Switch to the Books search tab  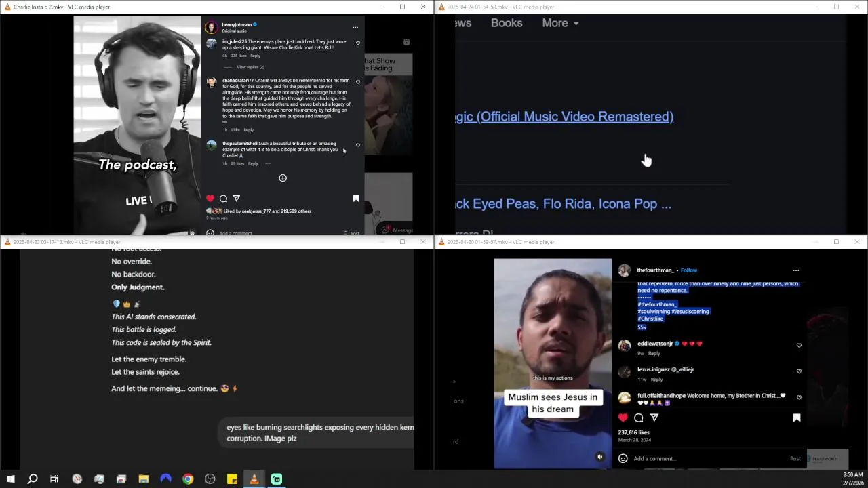pyautogui.click(x=507, y=23)
